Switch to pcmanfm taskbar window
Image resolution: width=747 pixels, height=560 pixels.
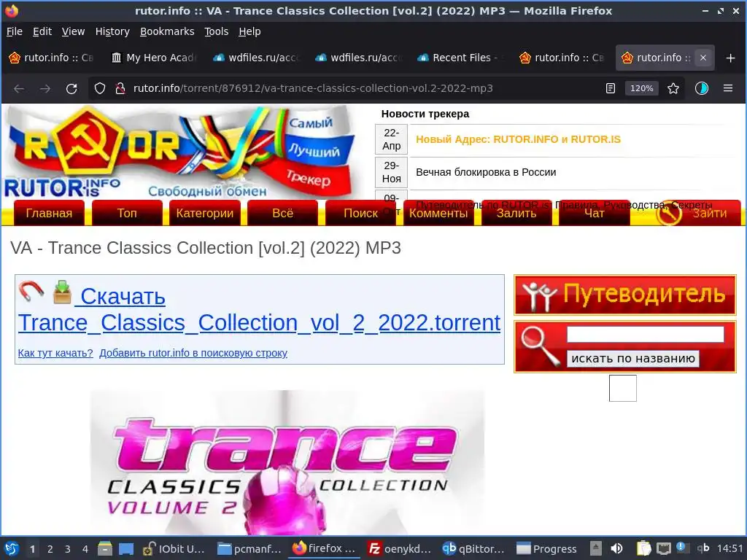(x=249, y=549)
